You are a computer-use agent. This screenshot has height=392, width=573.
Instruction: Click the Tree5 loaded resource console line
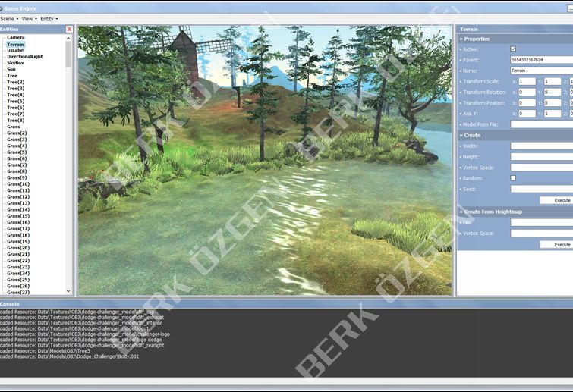pos(46,351)
